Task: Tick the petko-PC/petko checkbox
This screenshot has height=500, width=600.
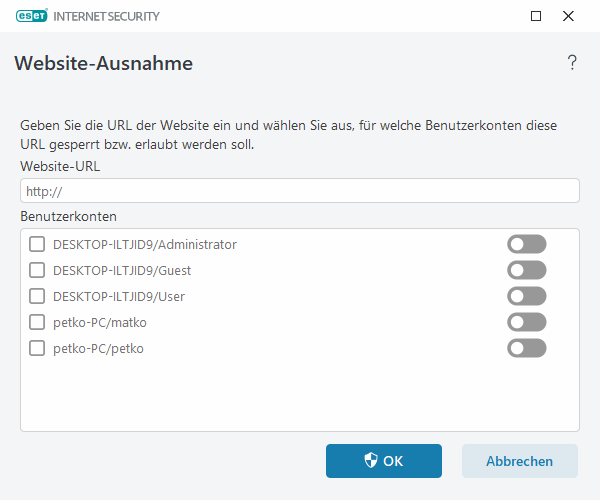Action: (x=37, y=348)
